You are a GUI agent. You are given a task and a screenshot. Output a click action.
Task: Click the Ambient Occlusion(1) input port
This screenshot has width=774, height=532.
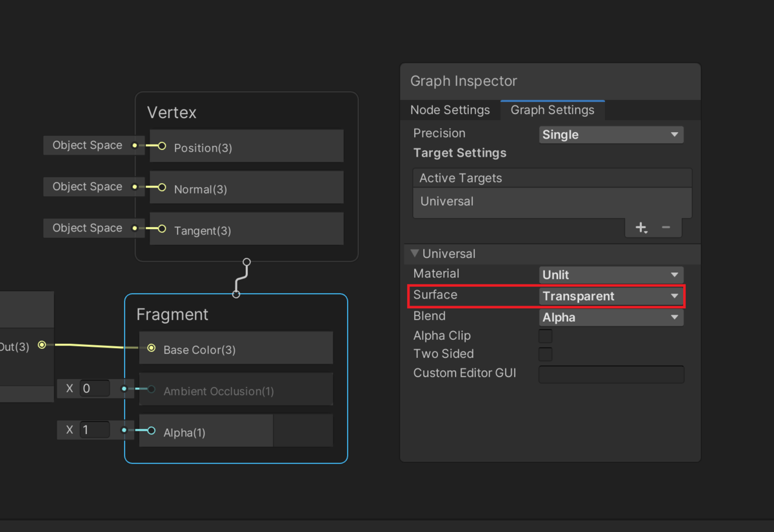pos(152,389)
